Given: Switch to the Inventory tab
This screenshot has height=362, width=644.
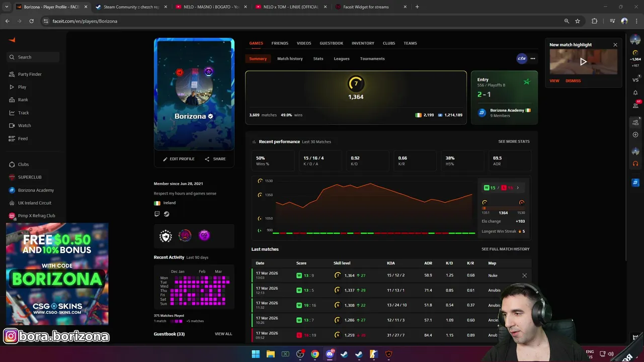Looking at the screenshot, I should [363, 43].
